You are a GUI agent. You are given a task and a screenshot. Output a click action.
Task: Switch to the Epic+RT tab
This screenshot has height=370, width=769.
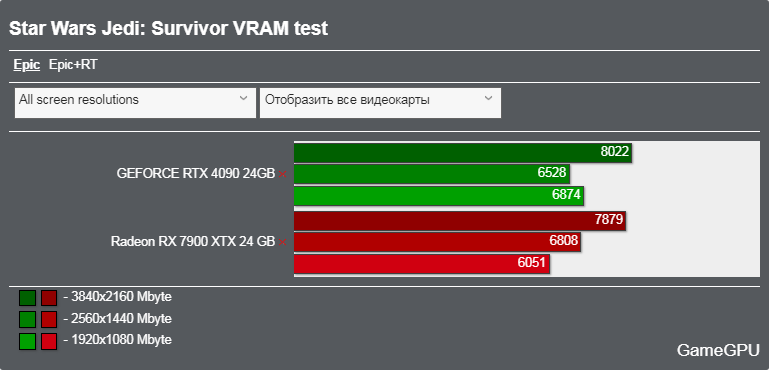[73, 65]
